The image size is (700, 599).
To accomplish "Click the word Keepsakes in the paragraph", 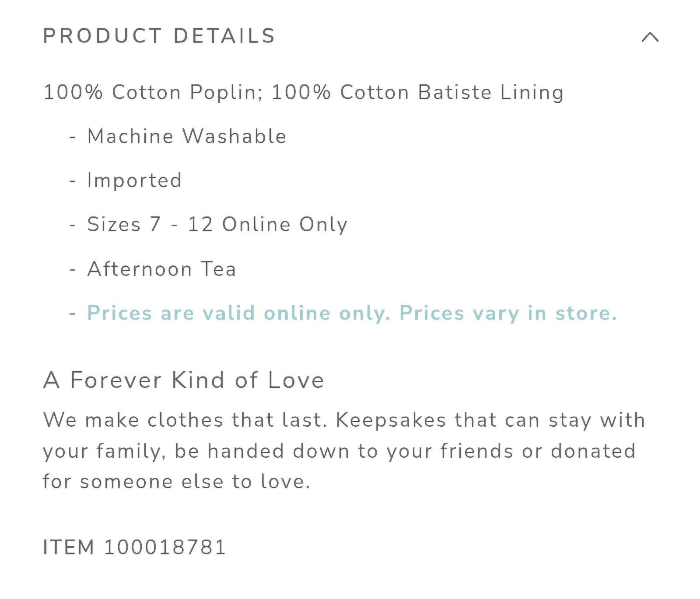I will pos(391,420).
